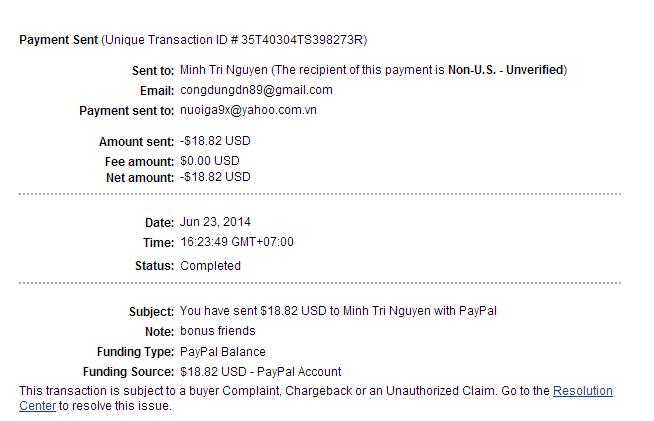Click the PayPal Balance funding type
The image size is (654, 421).
pyautogui.click(x=223, y=352)
